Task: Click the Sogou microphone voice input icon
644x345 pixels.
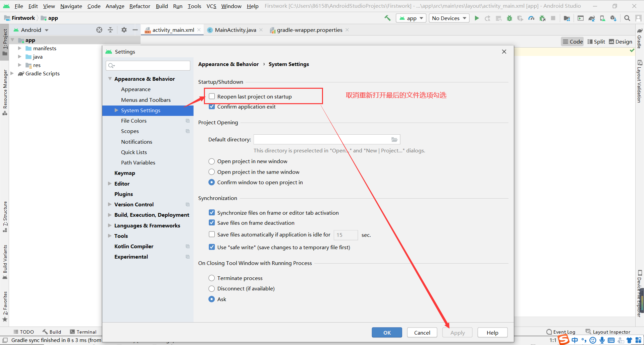Action: pos(602,340)
